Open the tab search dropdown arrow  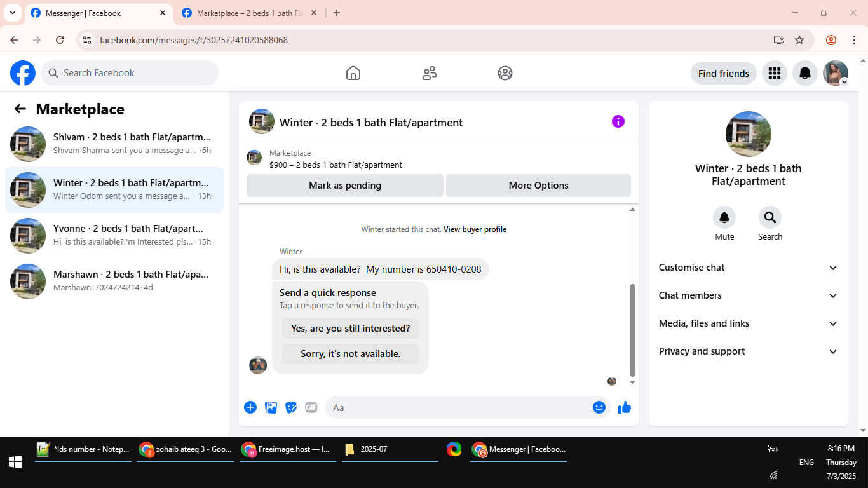pyautogui.click(x=12, y=13)
